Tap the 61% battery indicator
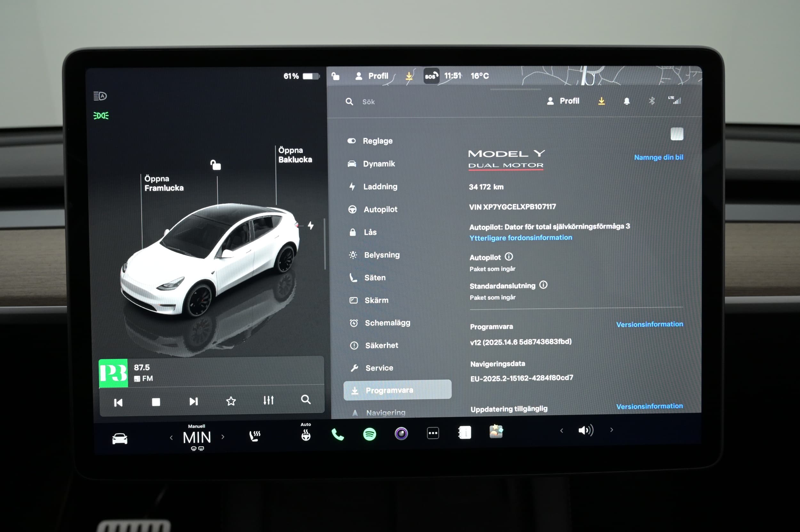Screen dimensions: 800x532 [x=301, y=76]
